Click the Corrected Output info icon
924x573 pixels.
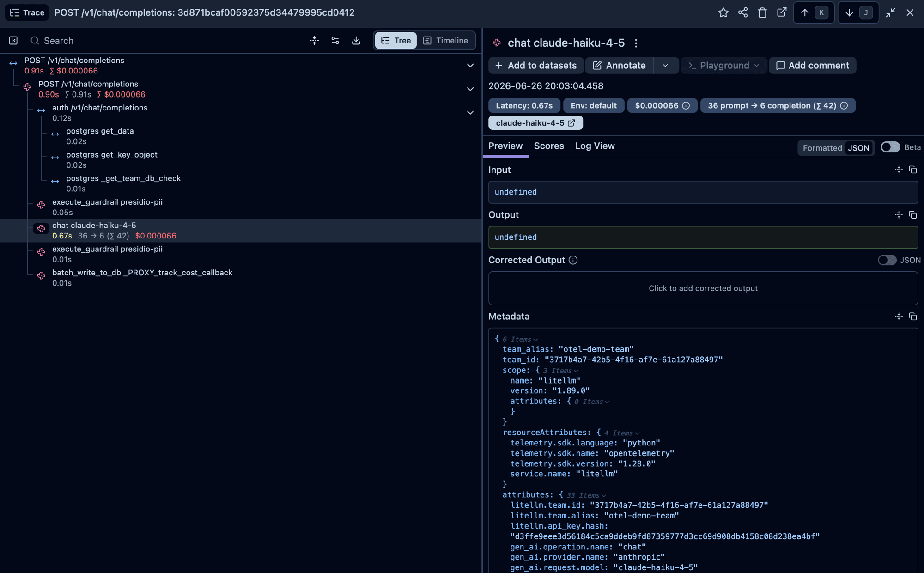[573, 260]
